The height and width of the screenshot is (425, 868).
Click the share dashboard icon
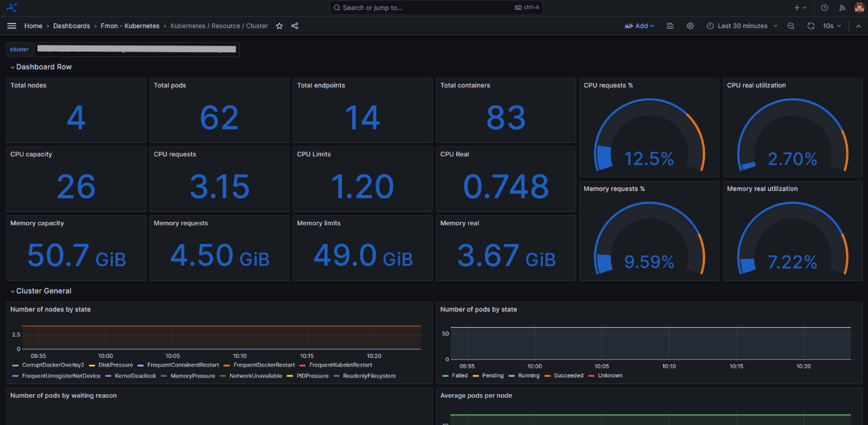pos(295,26)
